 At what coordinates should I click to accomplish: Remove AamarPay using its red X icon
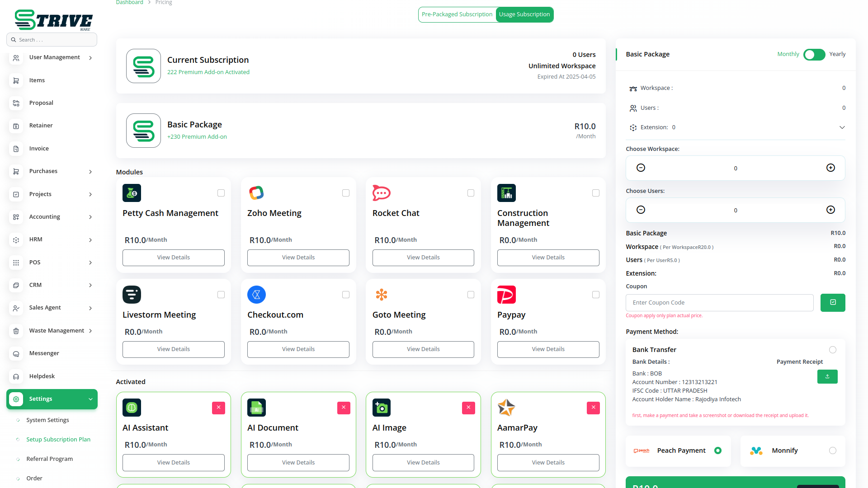pos(593,408)
